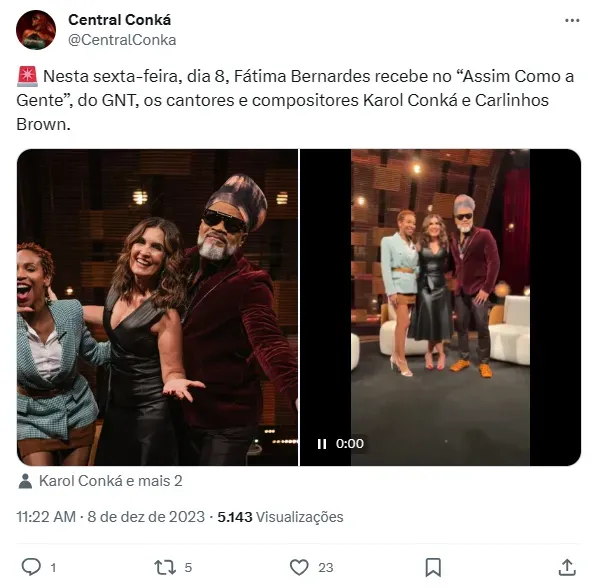Open the Central Conká display name link

coord(119,20)
